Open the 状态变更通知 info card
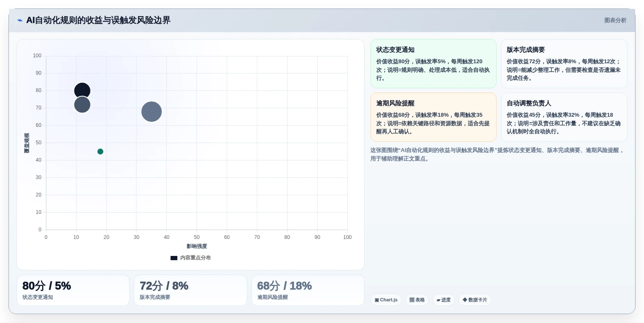 pos(433,64)
